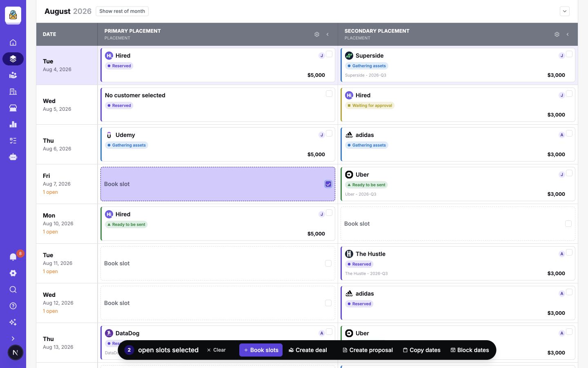Click $5,000 price on Udemy card
Screen dimensions: 588x368
(316, 155)
